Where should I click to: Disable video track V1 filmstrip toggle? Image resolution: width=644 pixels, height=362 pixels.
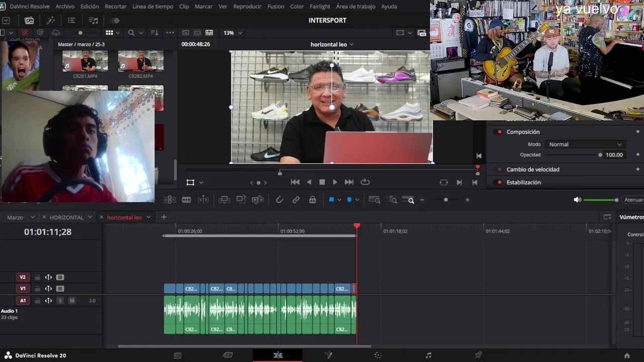pyautogui.click(x=60, y=289)
